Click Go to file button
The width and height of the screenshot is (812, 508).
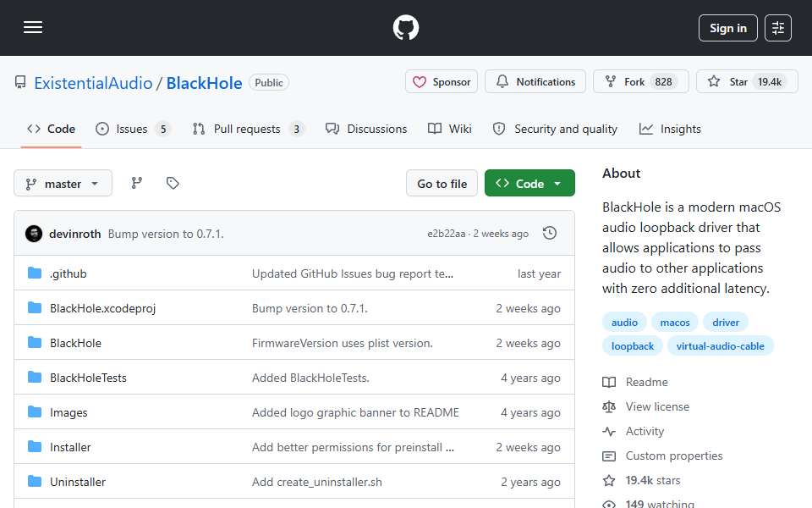(442, 184)
